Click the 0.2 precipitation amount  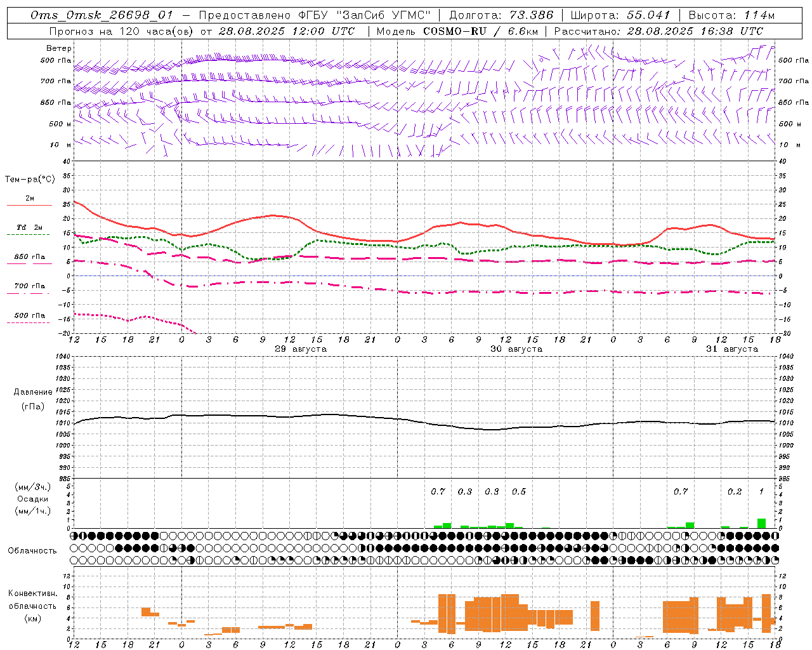[735, 491]
